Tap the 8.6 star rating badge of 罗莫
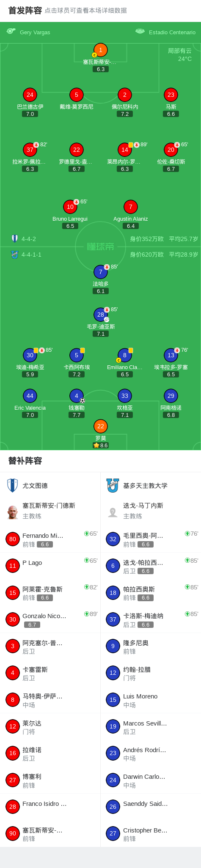 click(101, 445)
